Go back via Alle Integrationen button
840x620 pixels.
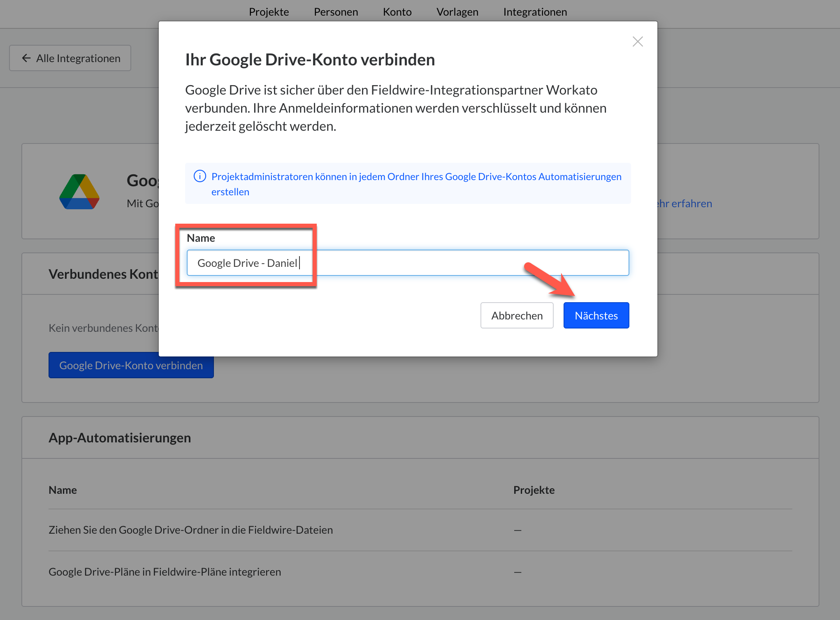click(x=70, y=58)
